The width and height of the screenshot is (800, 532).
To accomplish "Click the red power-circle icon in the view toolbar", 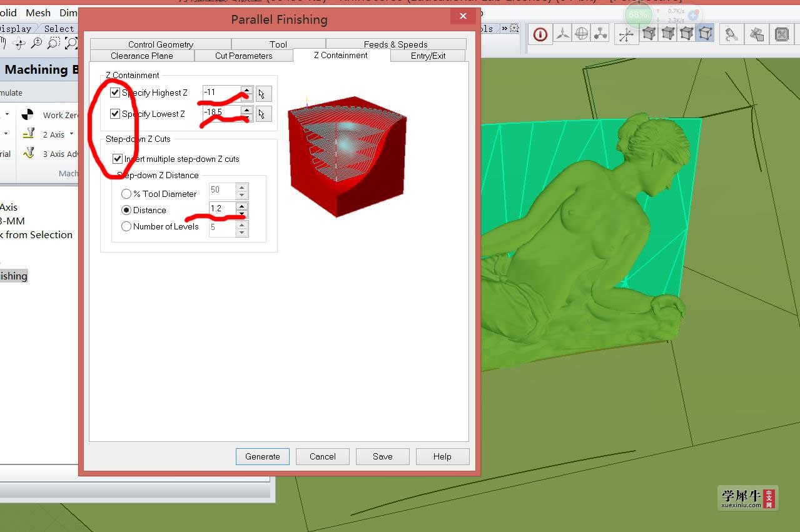I will [x=540, y=34].
